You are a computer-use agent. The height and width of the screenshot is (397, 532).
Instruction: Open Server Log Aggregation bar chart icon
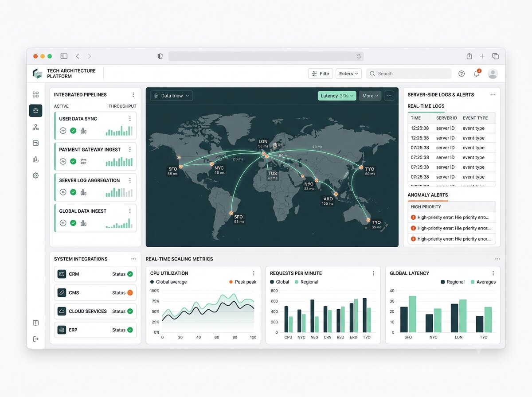point(83,192)
